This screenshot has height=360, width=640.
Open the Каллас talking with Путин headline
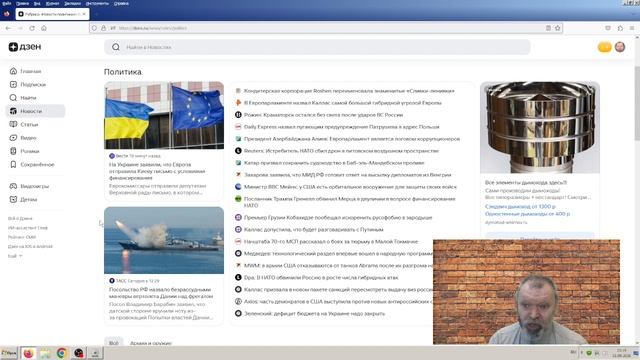click(313, 229)
